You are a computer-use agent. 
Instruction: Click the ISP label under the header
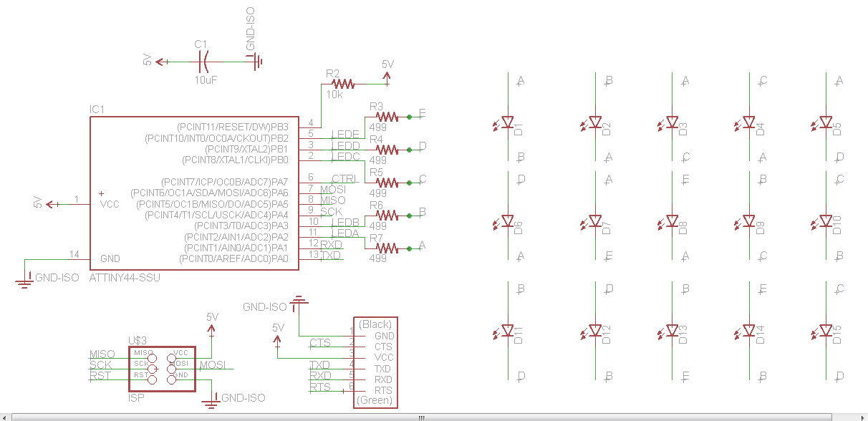pyautogui.click(x=136, y=397)
